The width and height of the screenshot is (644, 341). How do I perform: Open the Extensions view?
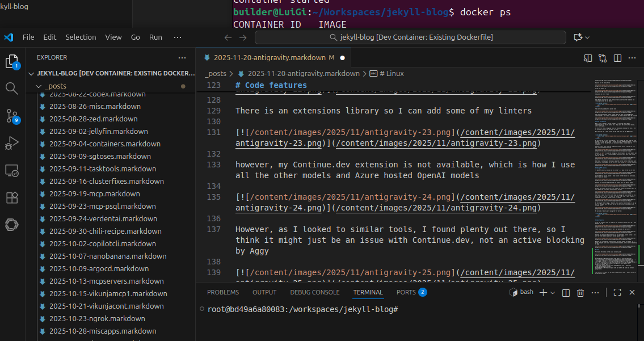tap(12, 197)
